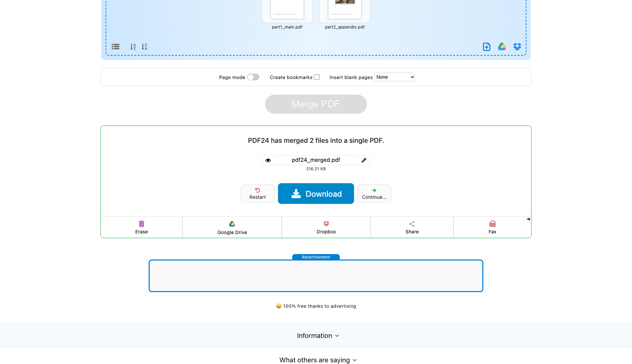The image size is (632, 364).
Task: Click the small arrow to show more actions
Action: (528, 219)
